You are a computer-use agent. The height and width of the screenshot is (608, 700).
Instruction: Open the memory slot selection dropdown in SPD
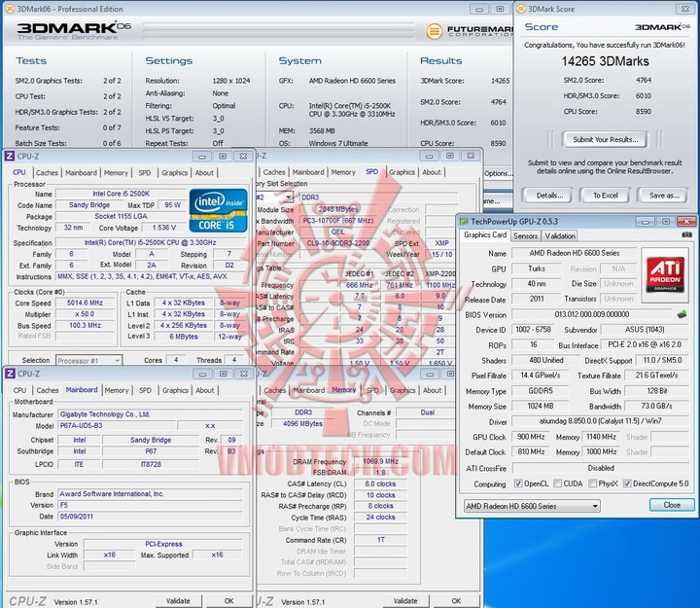pyautogui.click(x=288, y=197)
